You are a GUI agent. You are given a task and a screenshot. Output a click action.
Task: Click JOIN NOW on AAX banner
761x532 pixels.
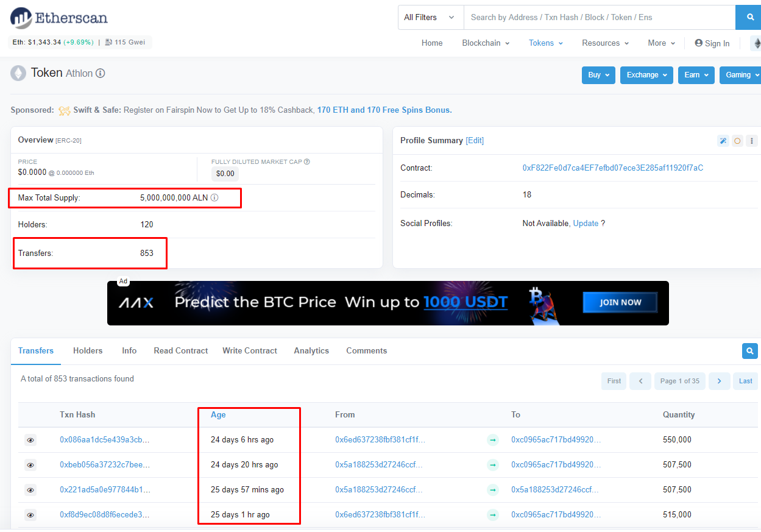click(x=620, y=302)
